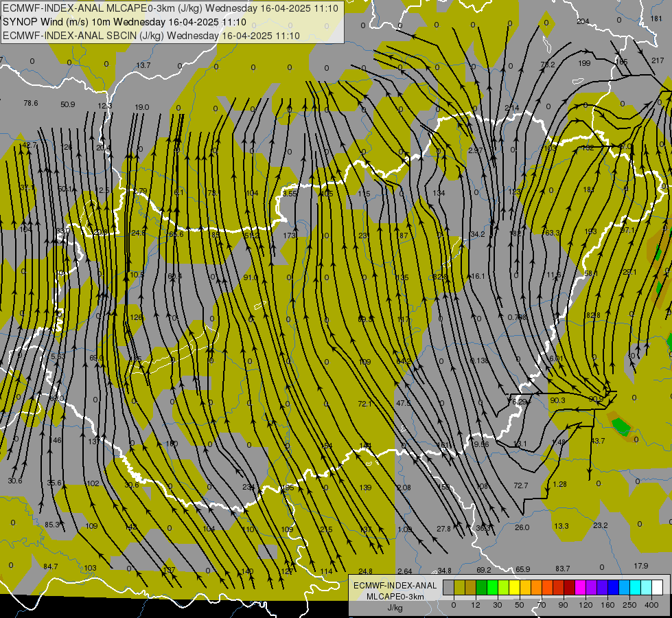The image size is (672, 618).
Task: Click the legend tick label 400
Action: [651, 605]
